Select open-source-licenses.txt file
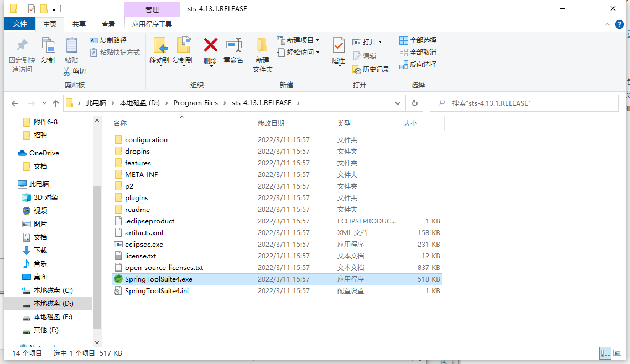Screen dimensions: 630x364 click(277, 268)
